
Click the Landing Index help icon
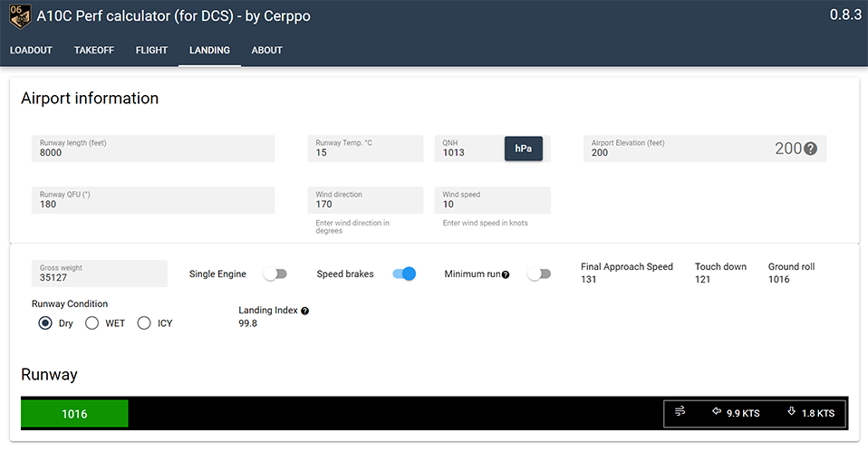pos(304,311)
